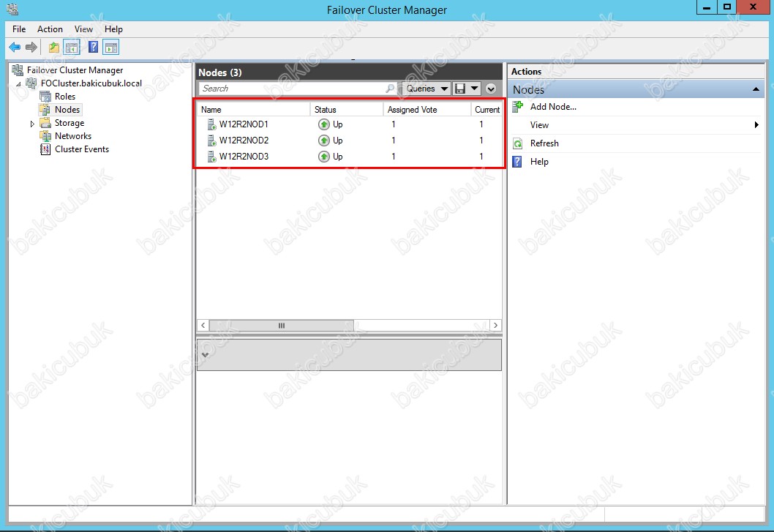Click the Networks tree icon
Viewport: 774px width, 532px height.
pyautogui.click(x=45, y=136)
